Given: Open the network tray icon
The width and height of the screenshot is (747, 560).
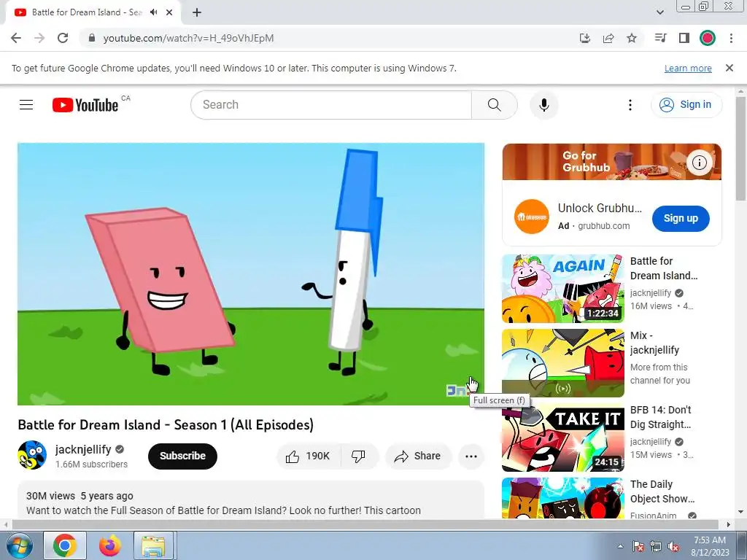Looking at the screenshot, I should [x=656, y=546].
